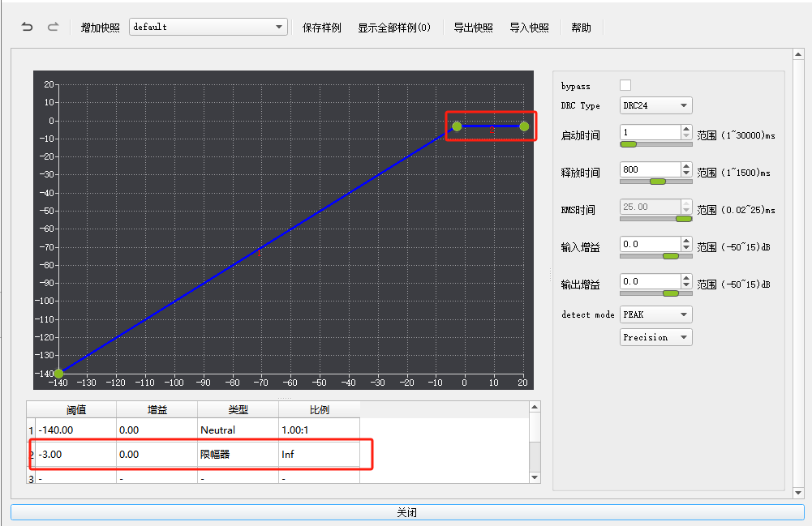
Task: Select the 限幅器 type cell
Action: 238,454
